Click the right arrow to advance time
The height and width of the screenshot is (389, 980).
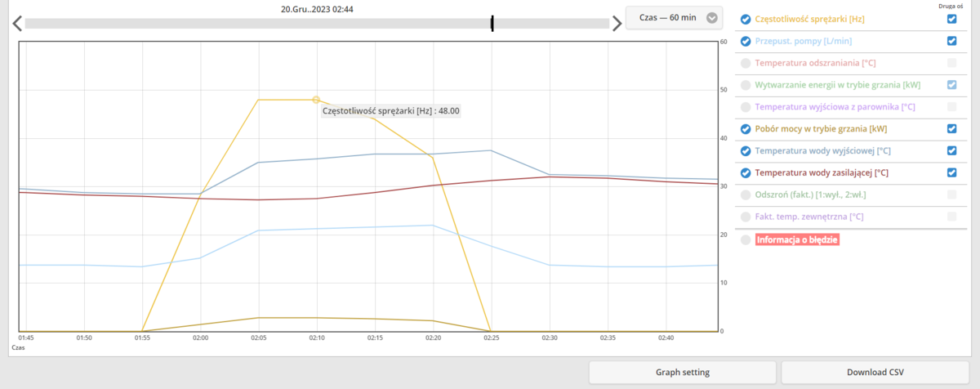point(617,24)
